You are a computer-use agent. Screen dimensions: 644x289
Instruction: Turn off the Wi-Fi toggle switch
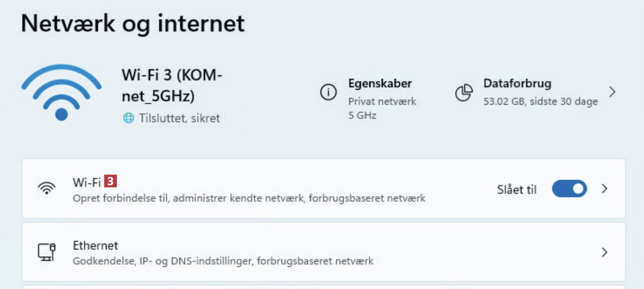click(569, 189)
